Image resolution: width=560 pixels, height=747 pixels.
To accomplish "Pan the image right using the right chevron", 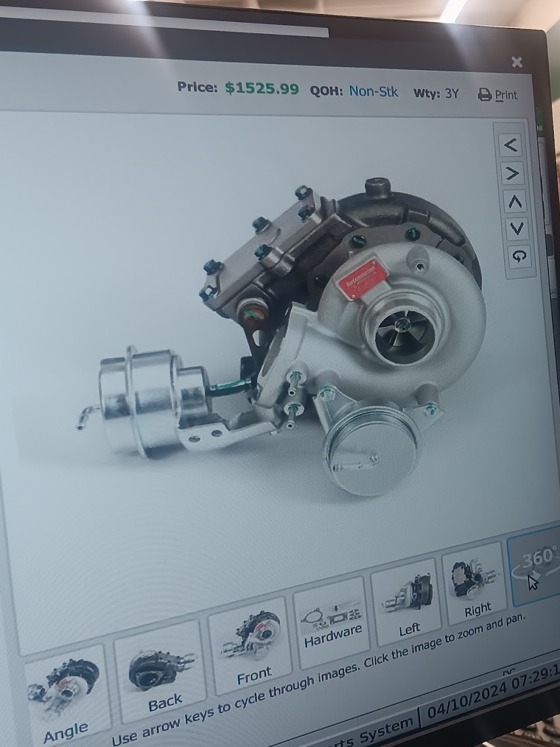I will click(510, 174).
